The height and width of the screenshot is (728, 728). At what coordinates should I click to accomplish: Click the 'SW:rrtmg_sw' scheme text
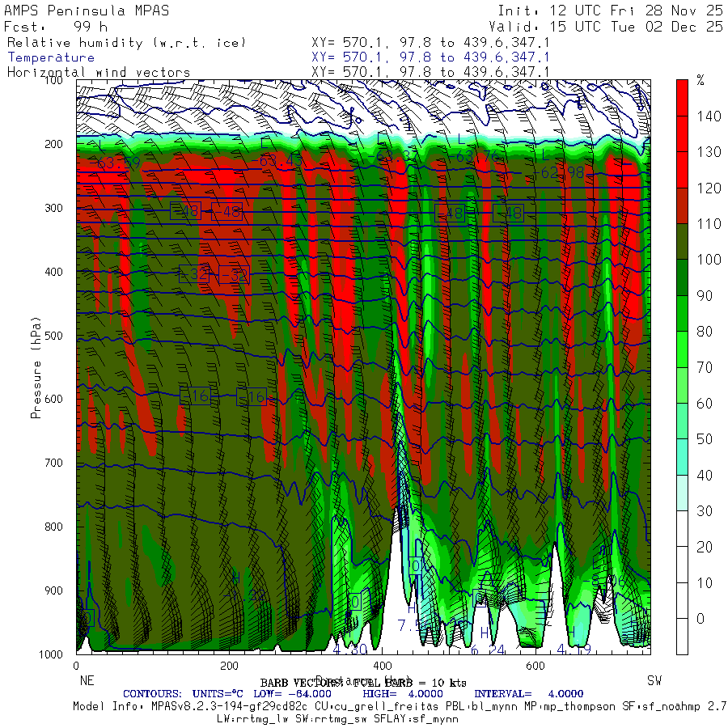pos(332,719)
